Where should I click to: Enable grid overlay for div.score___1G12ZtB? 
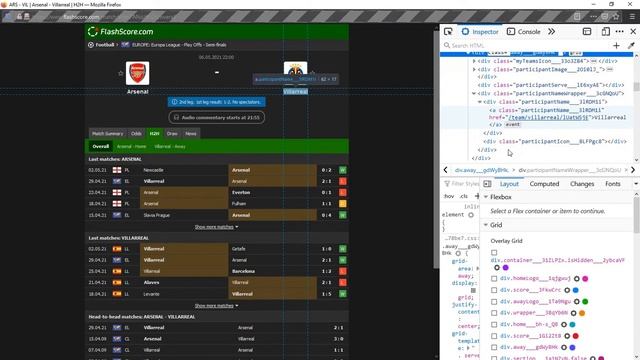[x=494, y=336]
